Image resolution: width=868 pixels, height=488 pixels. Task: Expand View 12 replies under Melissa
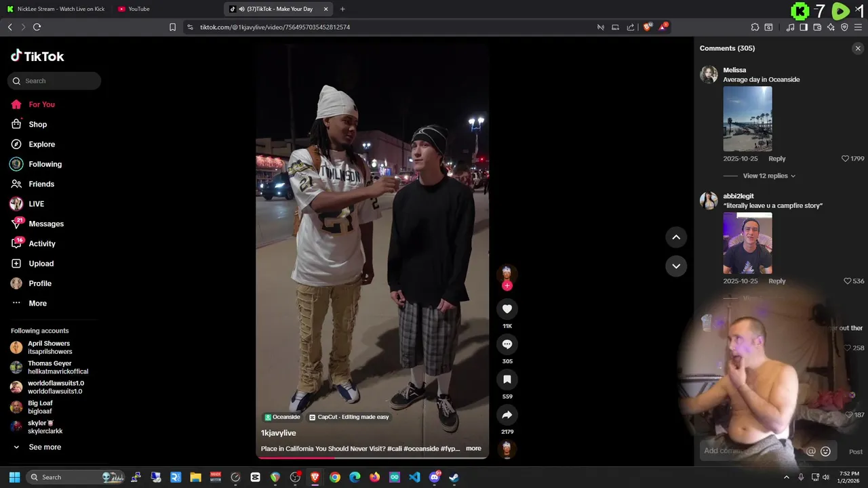[769, 176]
